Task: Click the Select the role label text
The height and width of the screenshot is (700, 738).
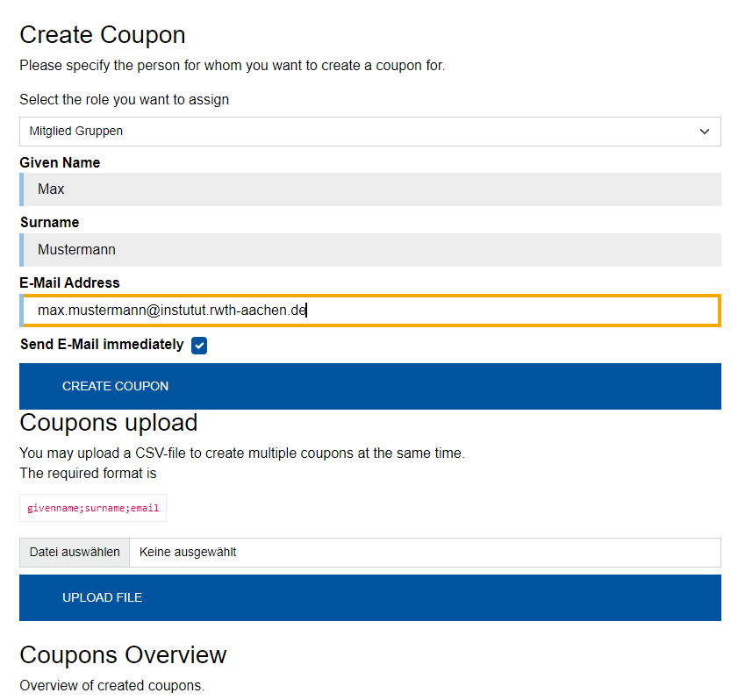Action: click(124, 99)
